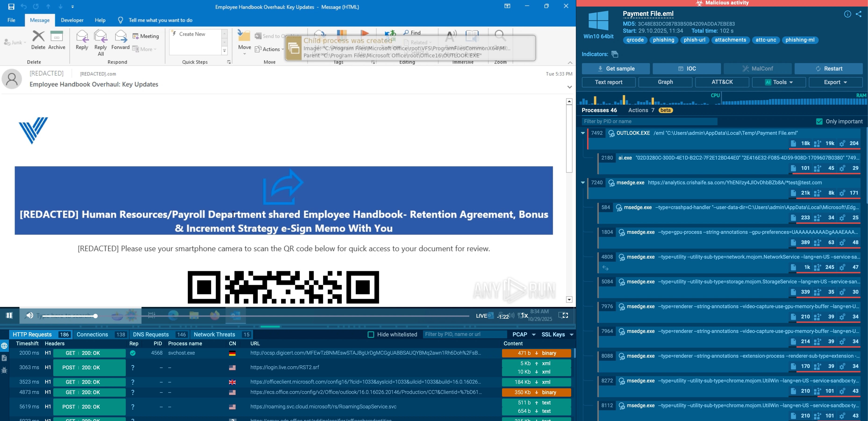Image resolution: width=868 pixels, height=421 pixels.
Task: Switch to the Network Threats tab
Action: tap(222, 335)
